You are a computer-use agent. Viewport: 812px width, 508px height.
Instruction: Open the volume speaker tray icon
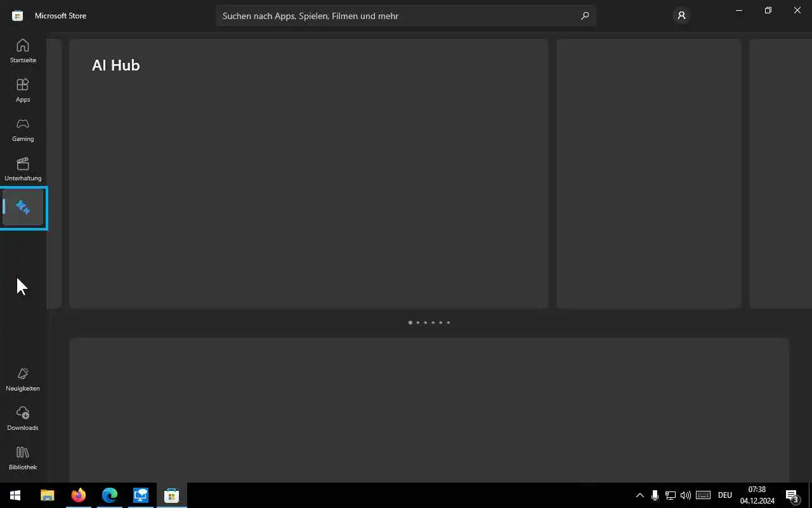pos(685,495)
